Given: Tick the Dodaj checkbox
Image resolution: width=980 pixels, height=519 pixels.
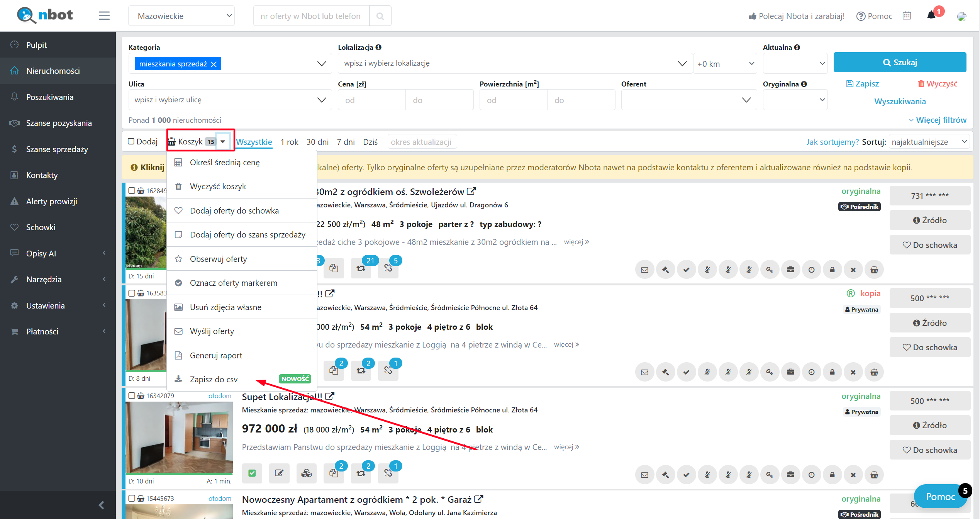Looking at the screenshot, I should [131, 141].
